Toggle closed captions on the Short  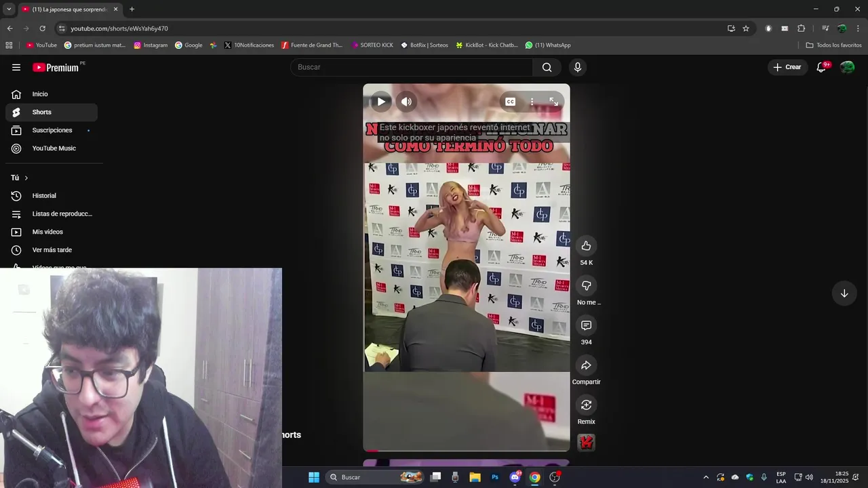pyautogui.click(x=510, y=102)
